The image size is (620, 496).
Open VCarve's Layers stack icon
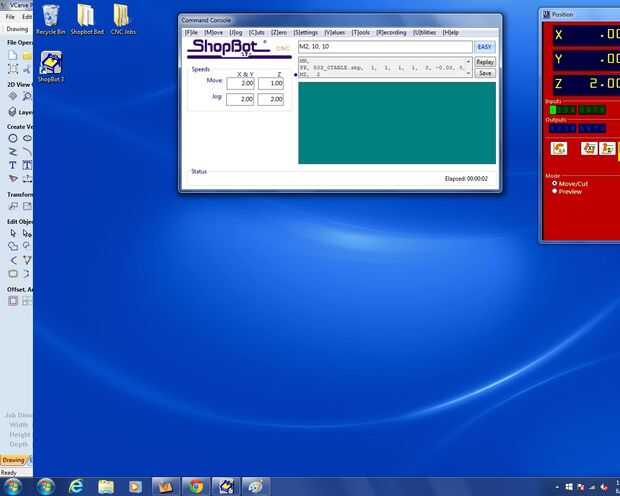(x=13, y=112)
